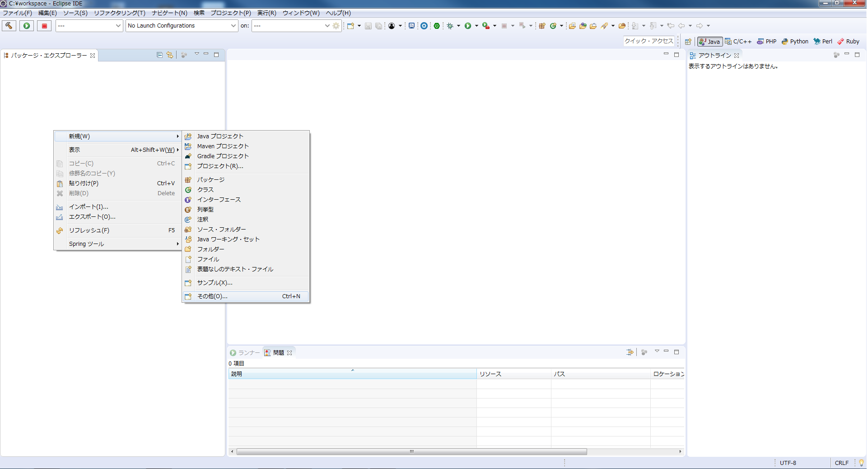The width and height of the screenshot is (868, 469).
Task: Switch to the Python perspective
Action: 795,42
